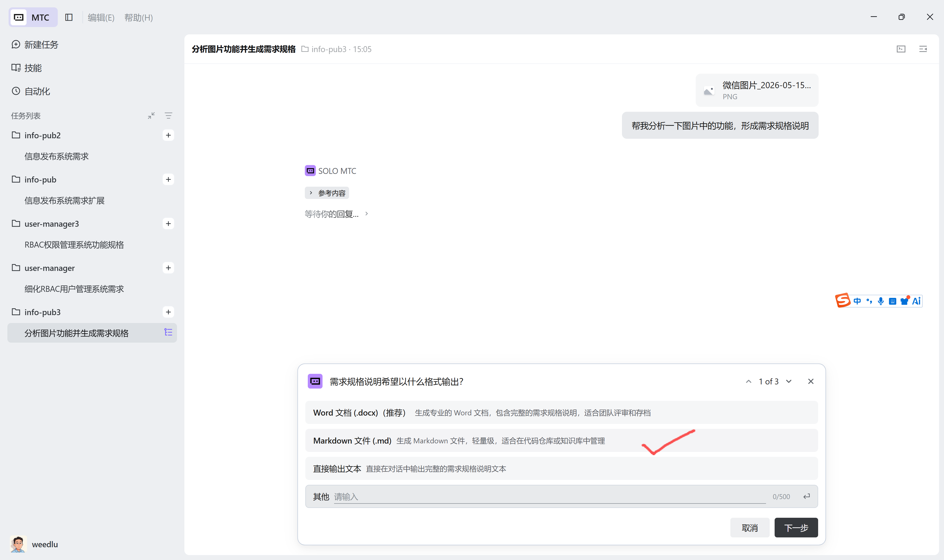Add a task to info-pub2 folder
This screenshot has height=560, width=944.
click(x=168, y=135)
